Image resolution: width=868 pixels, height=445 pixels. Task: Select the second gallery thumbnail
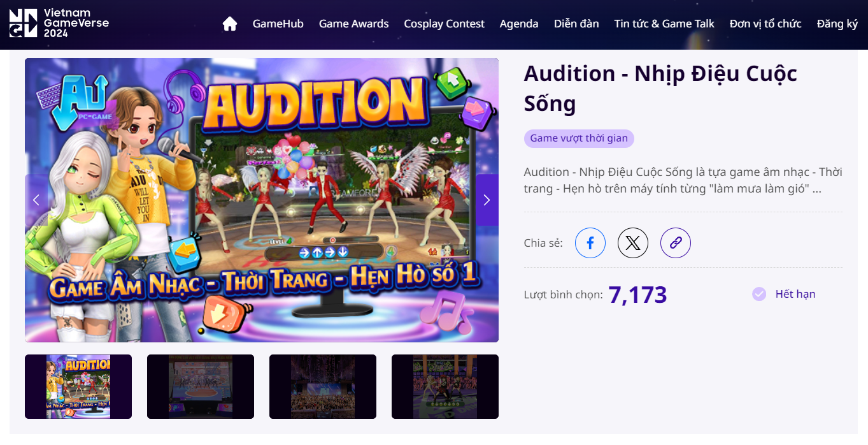click(201, 387)
